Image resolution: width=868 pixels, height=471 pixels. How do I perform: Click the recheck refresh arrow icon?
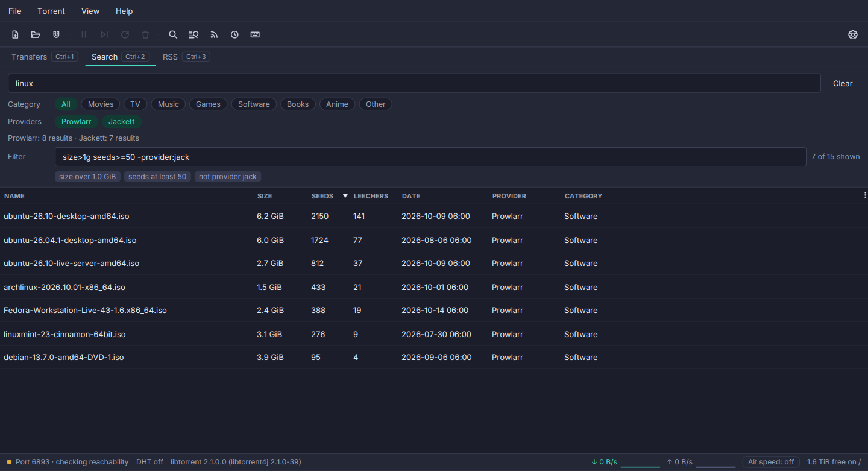[125, 34]
